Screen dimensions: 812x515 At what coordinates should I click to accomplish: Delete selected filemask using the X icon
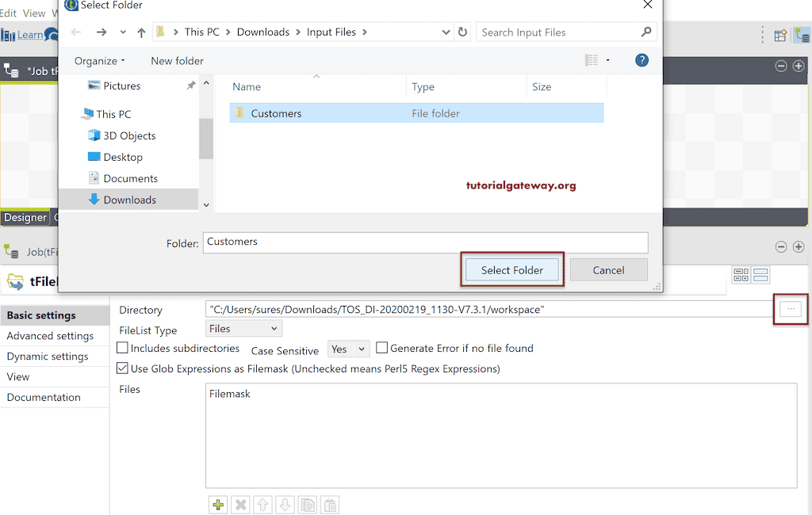240,504
